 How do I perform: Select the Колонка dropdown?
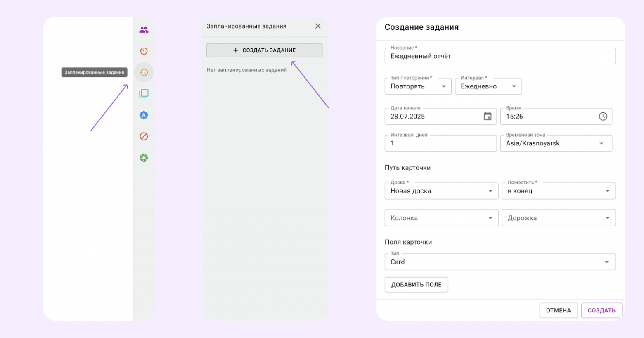tap(491, 217)
